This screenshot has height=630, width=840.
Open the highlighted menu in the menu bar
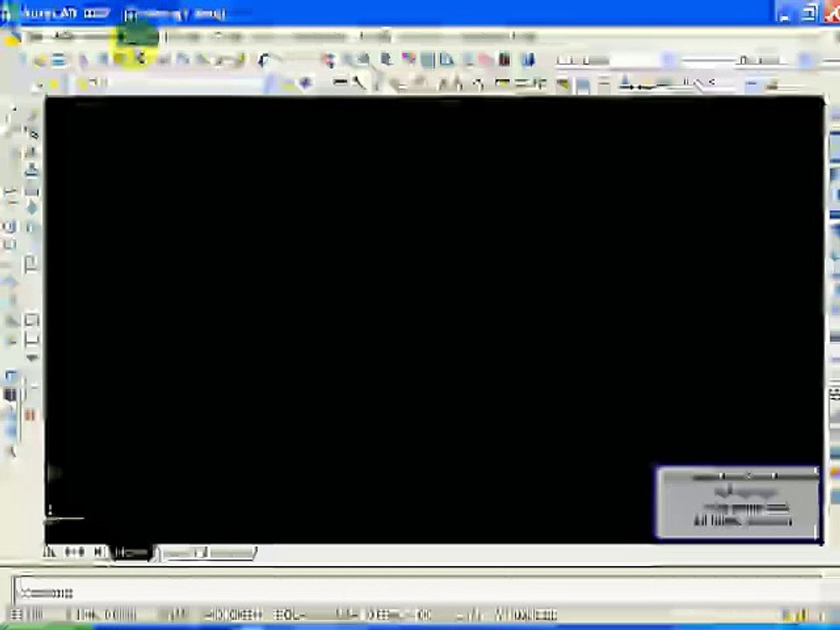[x=137, y=37]
